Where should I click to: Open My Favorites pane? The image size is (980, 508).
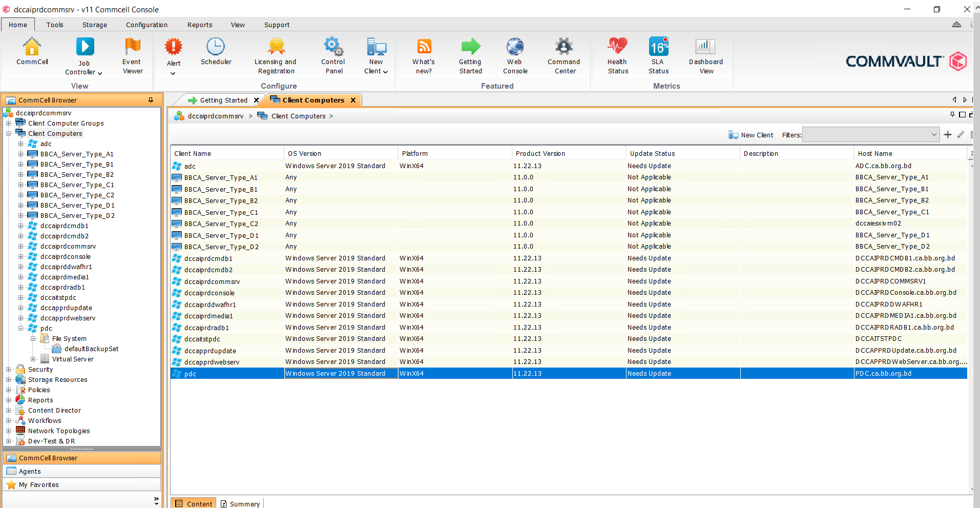(x=82, y=484)
